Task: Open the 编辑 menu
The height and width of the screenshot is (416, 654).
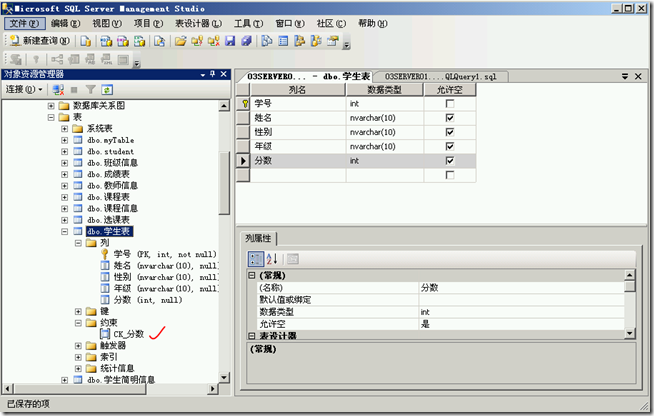Action: [x=65, y=23]
